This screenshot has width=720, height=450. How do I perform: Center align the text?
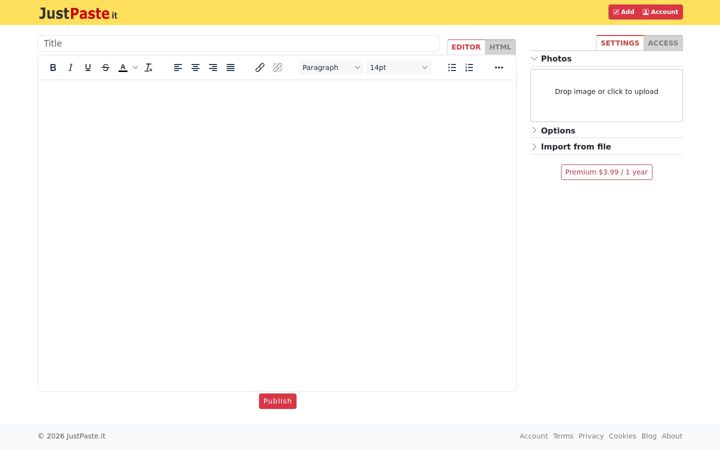195,68
